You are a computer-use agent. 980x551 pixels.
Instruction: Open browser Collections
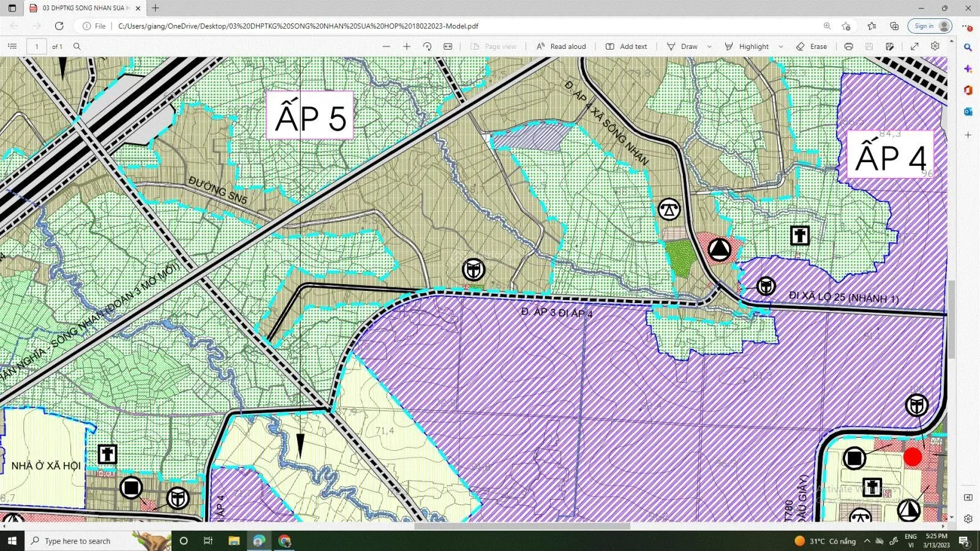[894, 26]
